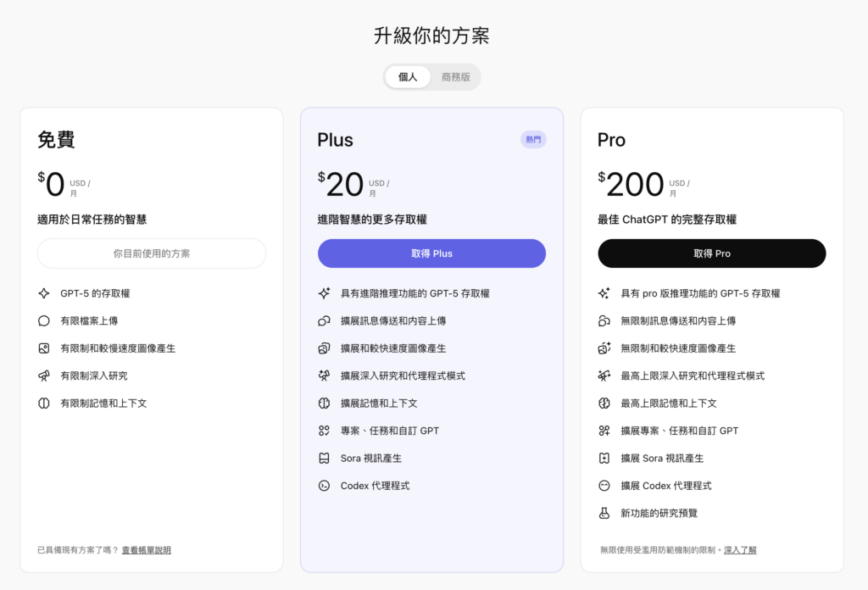
Task: Click the 最佳 ChatGPT 的完整存取權 description
Action: 667,220
